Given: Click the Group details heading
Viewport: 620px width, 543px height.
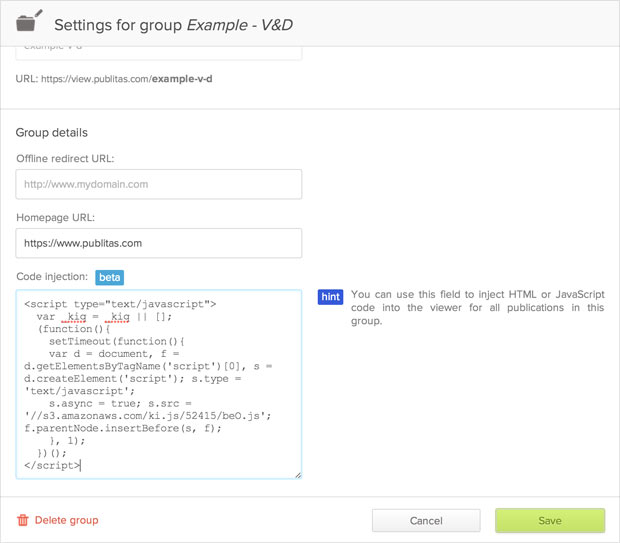Looking at the screenshot, I should pyautogui.click(x=52, y=133).
